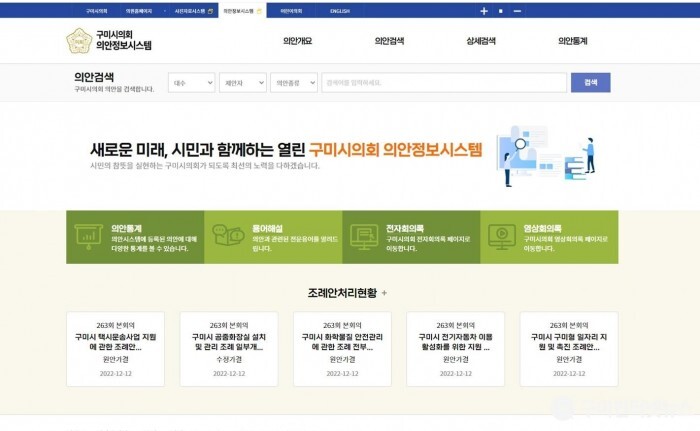The width and height of the screenshot is (700, 431).
Task: Open the 의안종류 dropdown
Action: click(x=294, y=83)
